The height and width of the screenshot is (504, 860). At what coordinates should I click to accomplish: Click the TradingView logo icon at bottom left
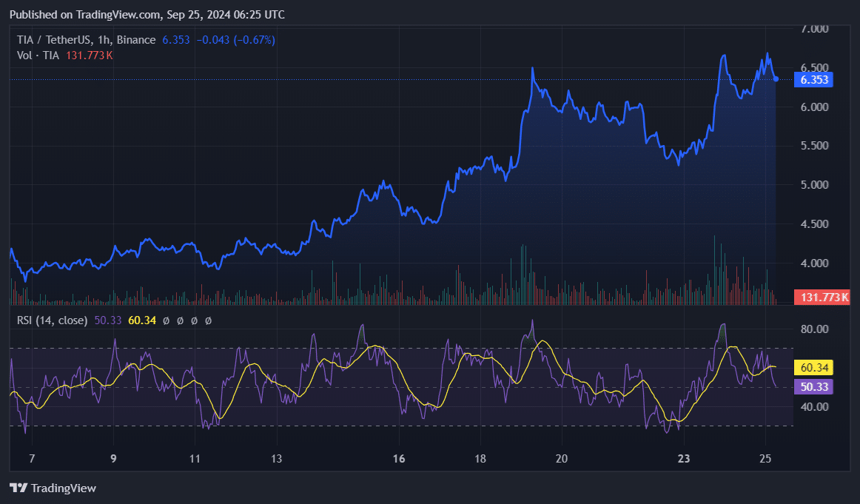tap(19, 488)
